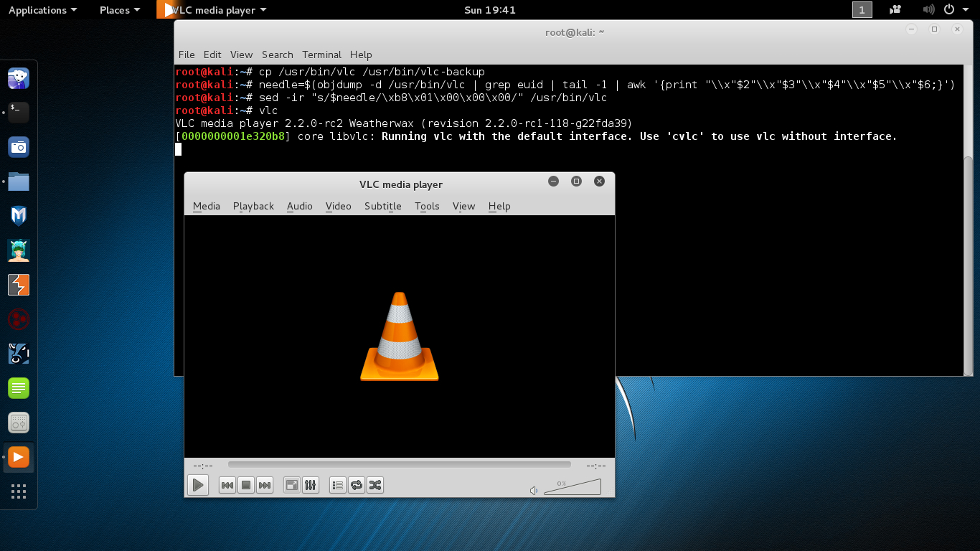Toggle shuffle (random) playback in VLC
Image resolution: width=980 pixels, height=551 pixels.
[x=375, y=486]
